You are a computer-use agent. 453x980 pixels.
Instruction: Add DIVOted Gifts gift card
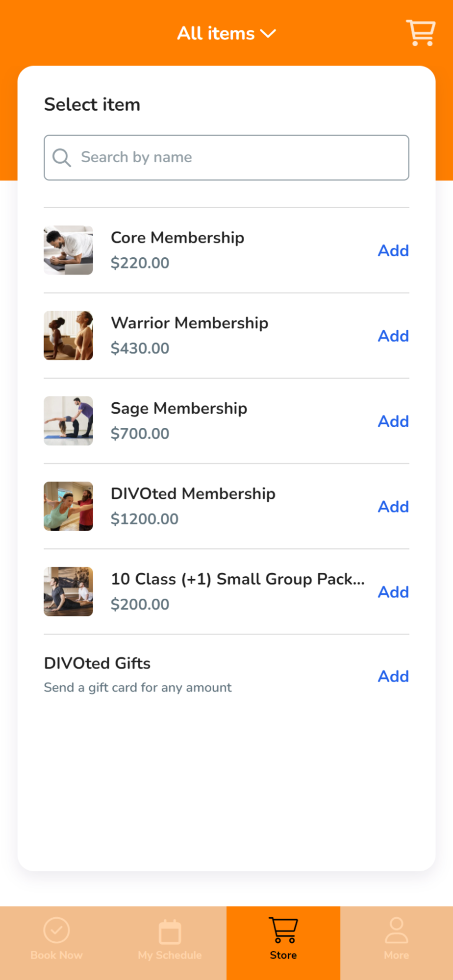tap(393, 676)
